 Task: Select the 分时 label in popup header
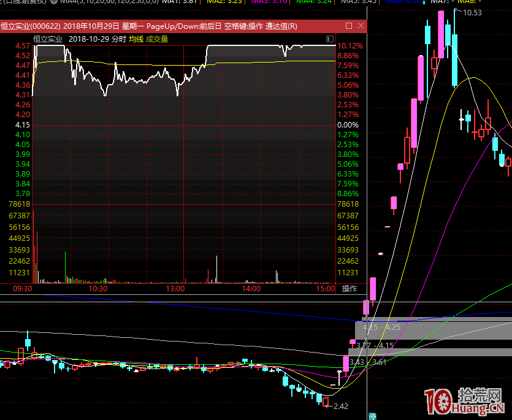(119, 39)
